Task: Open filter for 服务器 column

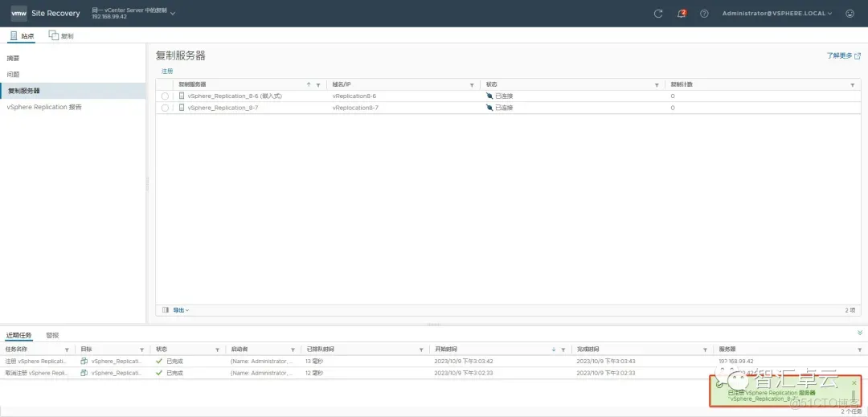Action: (859, 350)
